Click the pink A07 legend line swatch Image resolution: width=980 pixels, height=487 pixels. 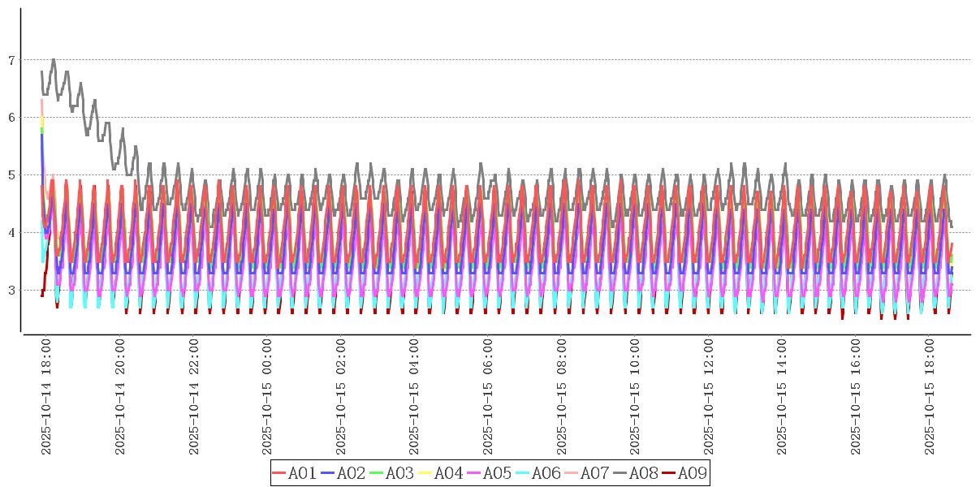[x=572, y=473]
